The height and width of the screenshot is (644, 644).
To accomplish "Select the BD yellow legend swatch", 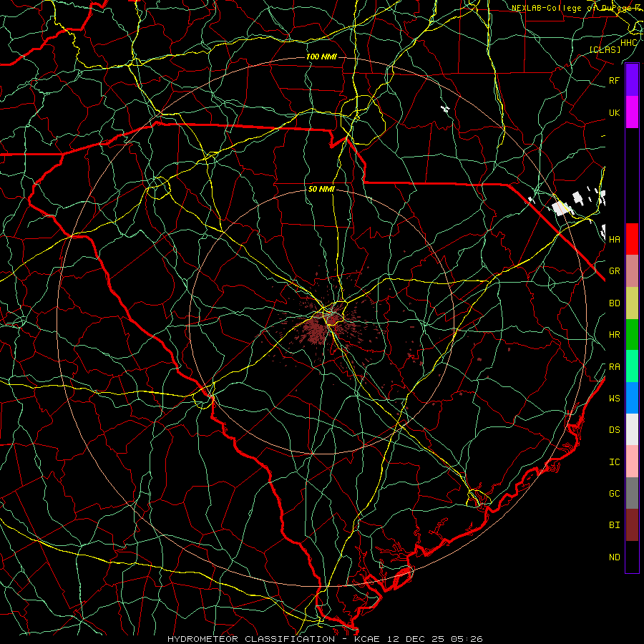I will 632,303.
